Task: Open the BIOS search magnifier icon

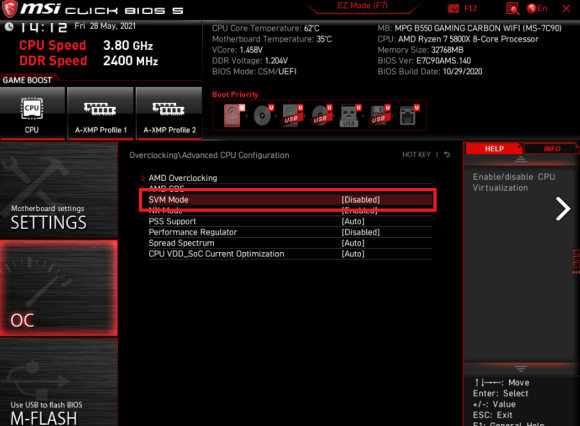Action: click(x=513, y=9)
